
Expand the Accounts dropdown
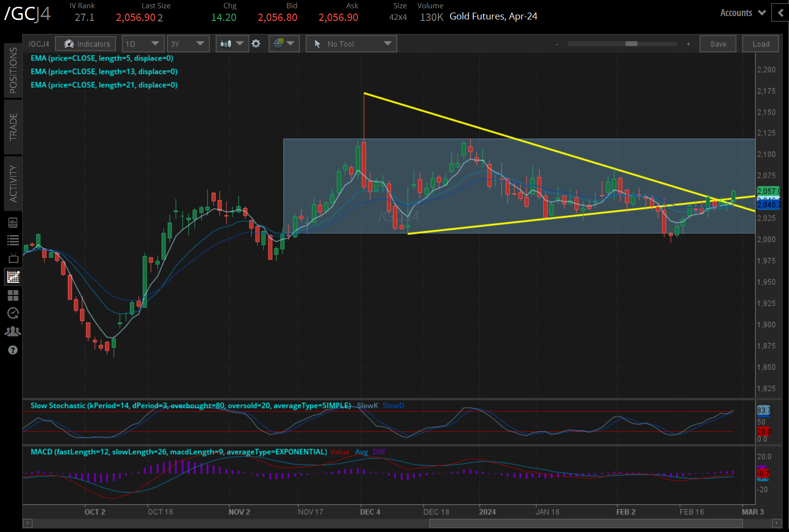tap(743, 13)
